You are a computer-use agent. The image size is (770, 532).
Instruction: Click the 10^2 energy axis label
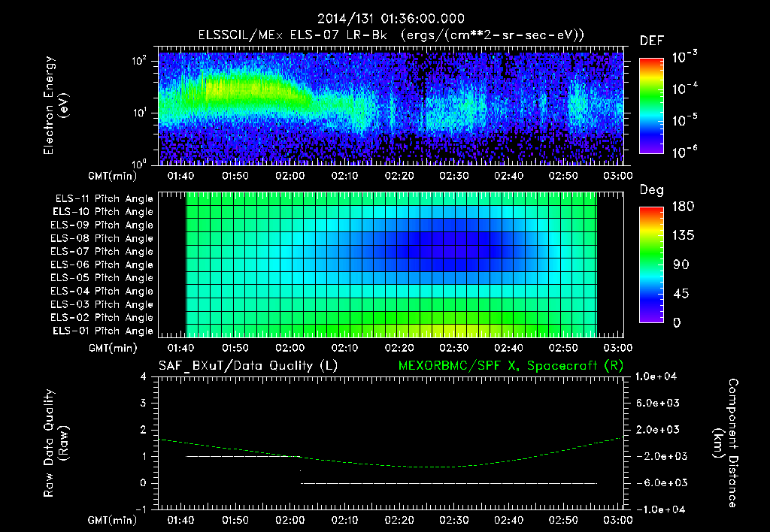point(139,60)
